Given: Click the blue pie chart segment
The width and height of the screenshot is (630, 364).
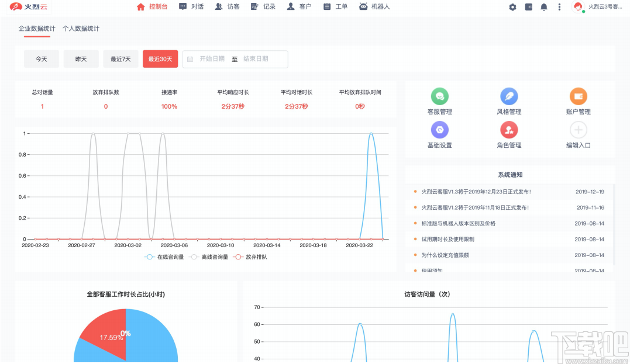Looking at the screenshot, I should pos(153,341).
